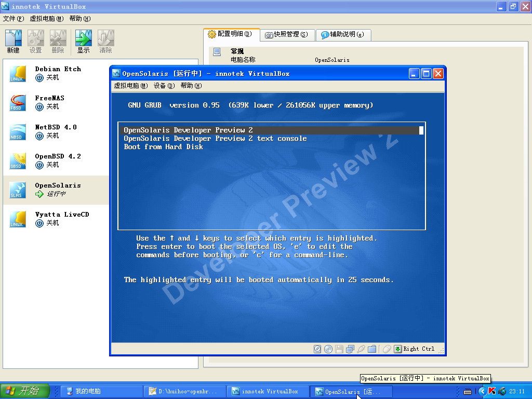Viewport: 532px width, 399px height.
Task: Click the 显示 (Show) toolbar icon
Action: tap(83, 41)
